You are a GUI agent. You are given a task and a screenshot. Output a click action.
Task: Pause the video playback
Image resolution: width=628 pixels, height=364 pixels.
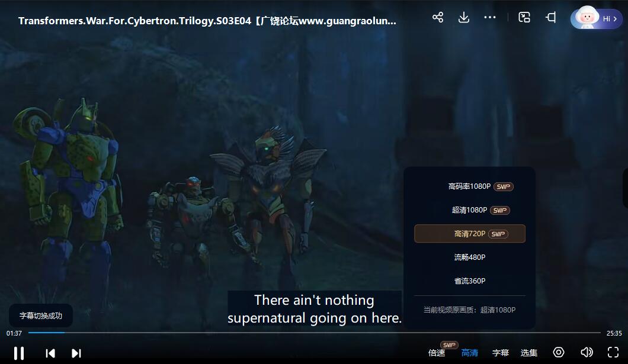19,353
